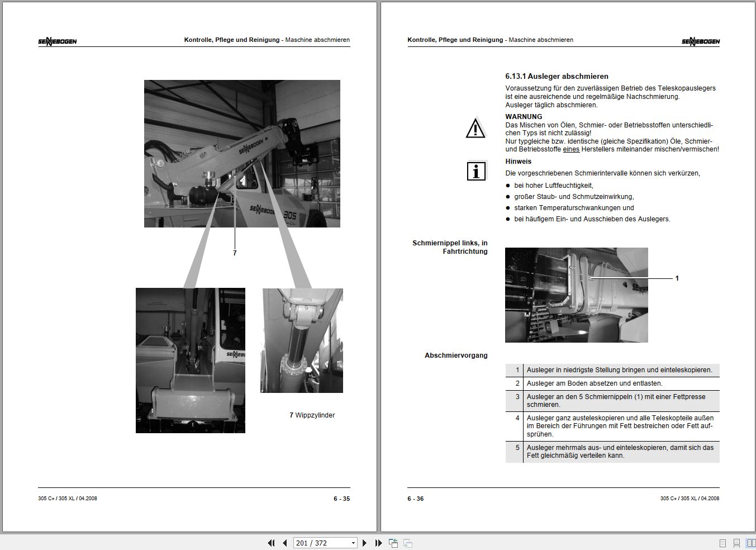756x550 pixels.
Task: Jump to the last page
Action: 378,543
